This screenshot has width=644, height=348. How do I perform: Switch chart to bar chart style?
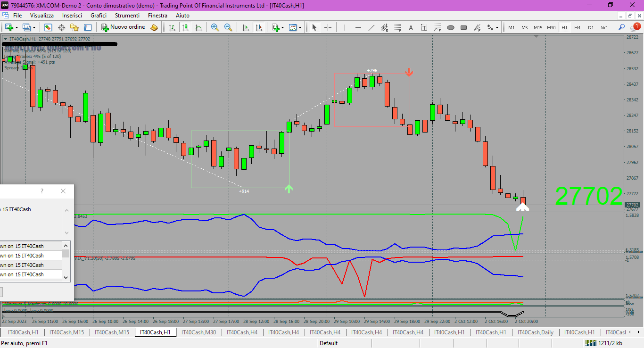[x=172, y=27]
